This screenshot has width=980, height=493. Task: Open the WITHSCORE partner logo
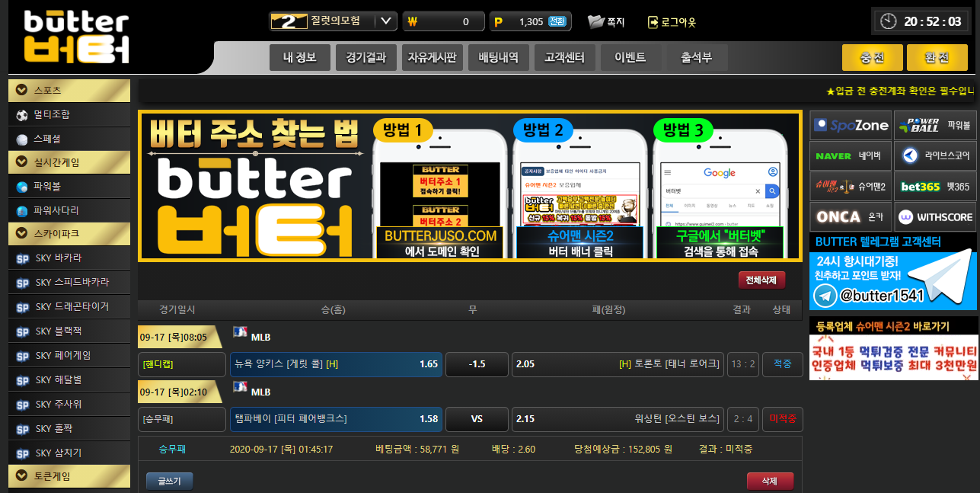[935, 217]
